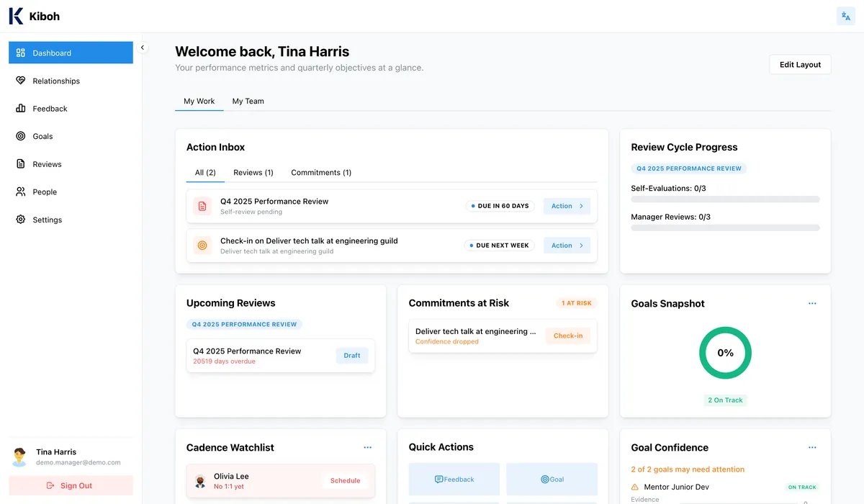Open Reviews in the sidebar

click(47, 164)
